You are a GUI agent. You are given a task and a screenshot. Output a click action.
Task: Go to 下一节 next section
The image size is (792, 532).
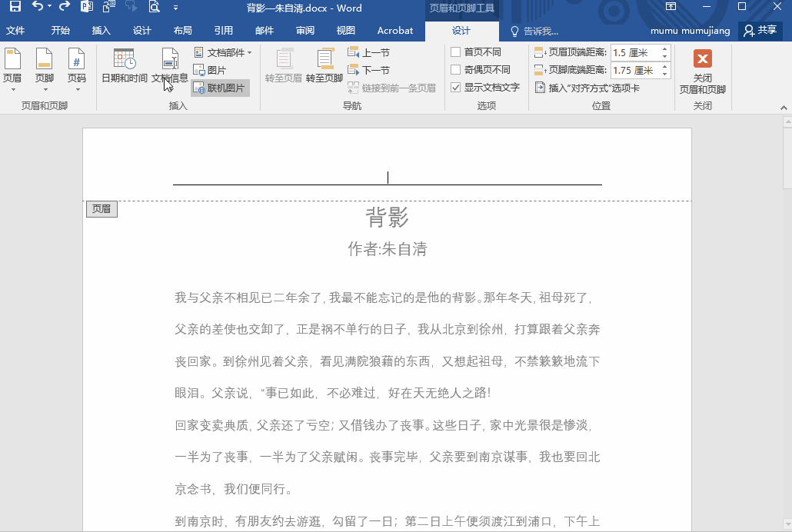point(369,70)
